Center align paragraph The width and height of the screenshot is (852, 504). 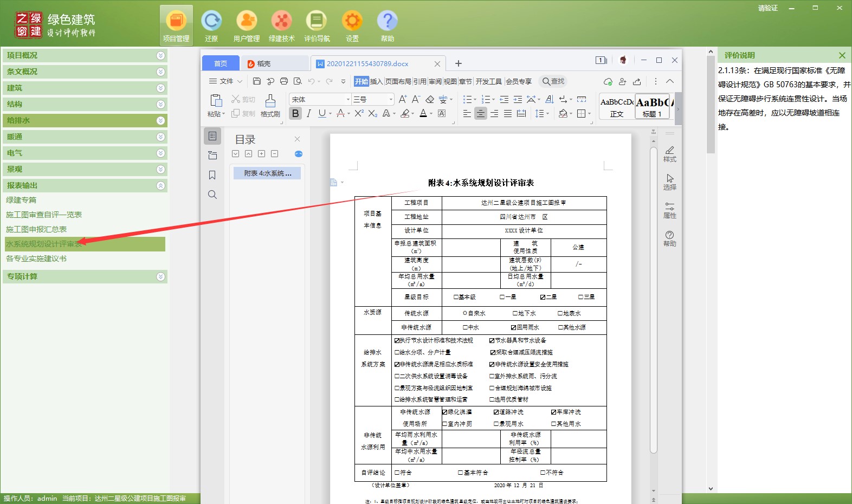pos(481,113)
